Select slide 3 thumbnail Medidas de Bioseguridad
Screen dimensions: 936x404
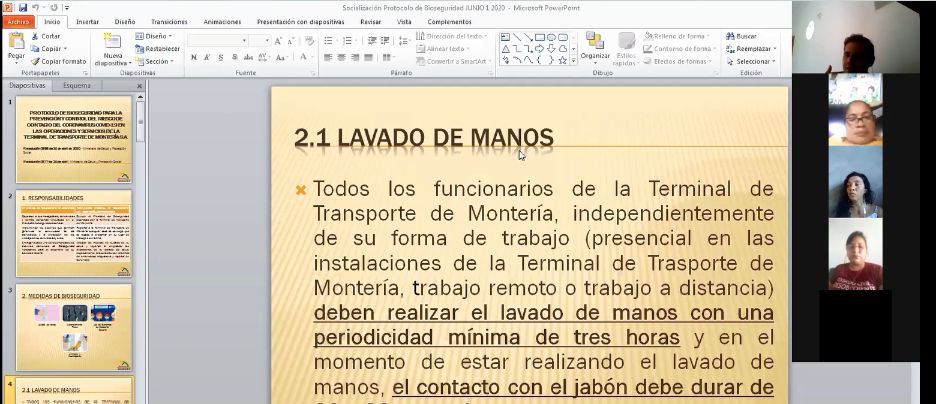click(74, 328)
